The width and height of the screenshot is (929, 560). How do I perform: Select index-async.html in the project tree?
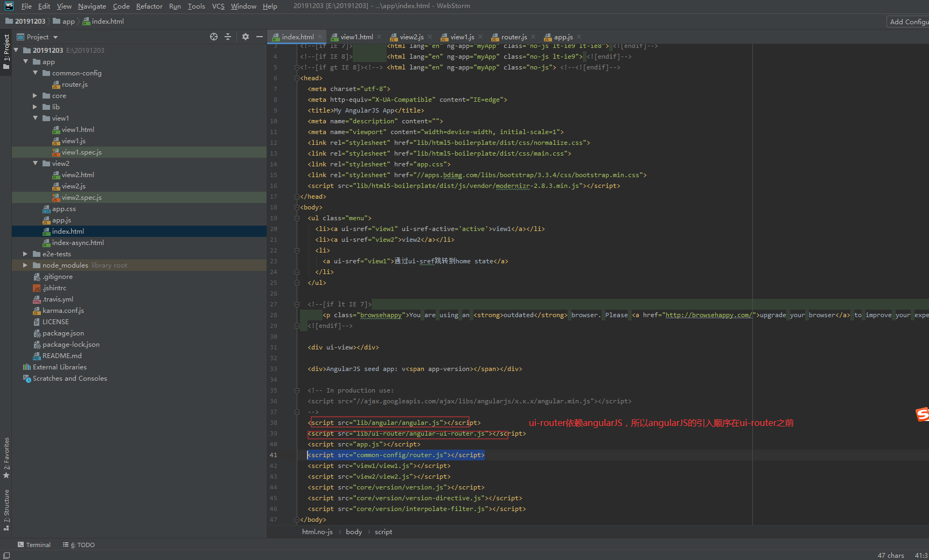pyautogui.click(x=78, y=242)
